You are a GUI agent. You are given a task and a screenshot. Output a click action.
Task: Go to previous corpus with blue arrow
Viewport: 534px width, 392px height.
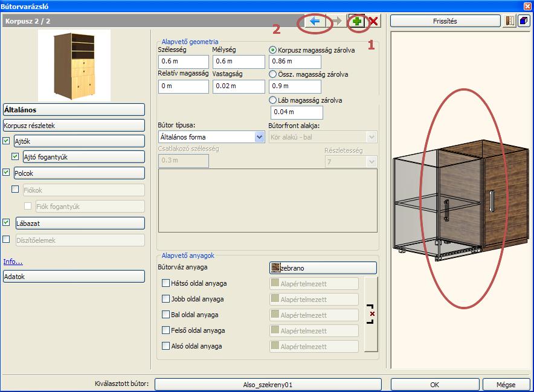[314, 21]
